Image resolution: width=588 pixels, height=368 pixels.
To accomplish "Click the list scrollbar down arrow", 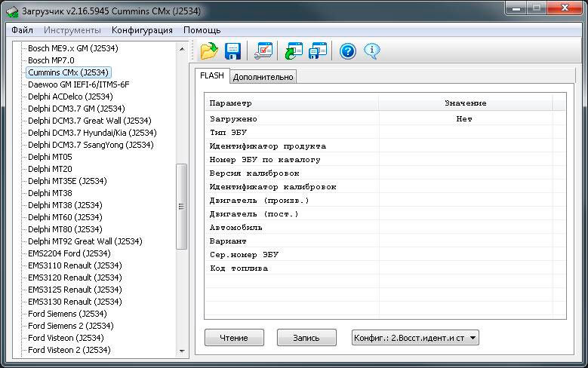I will 182,351.
